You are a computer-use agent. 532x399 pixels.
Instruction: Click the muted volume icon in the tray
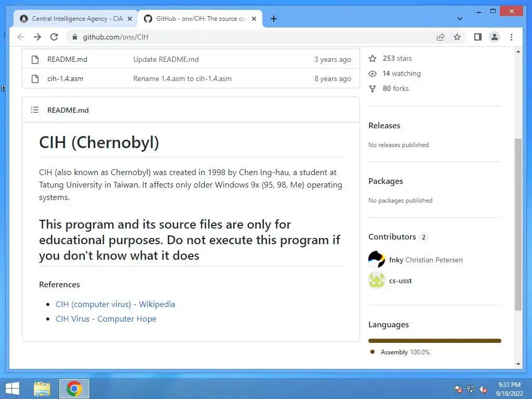pyautogui.click(x=483, y=389)
